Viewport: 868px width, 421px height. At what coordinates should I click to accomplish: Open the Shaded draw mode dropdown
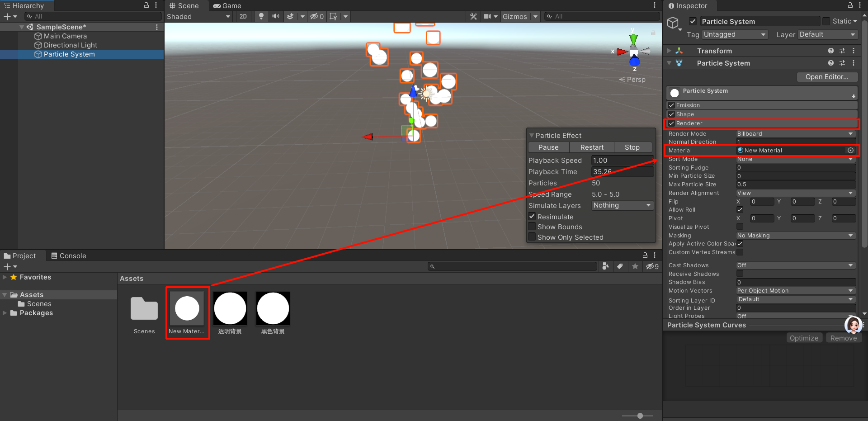click(x=198, y=17)
